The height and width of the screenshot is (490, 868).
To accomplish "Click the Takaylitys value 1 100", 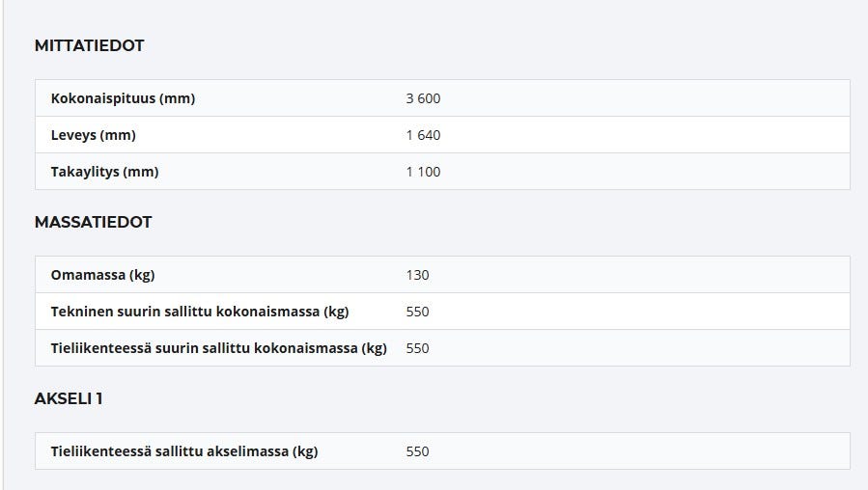I will 423,172.
